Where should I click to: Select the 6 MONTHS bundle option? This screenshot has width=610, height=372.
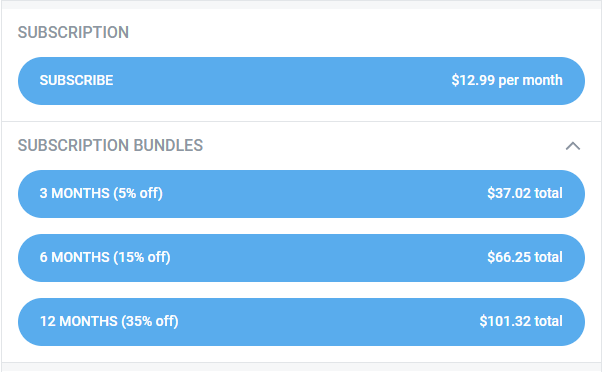[x=301, y=258]
